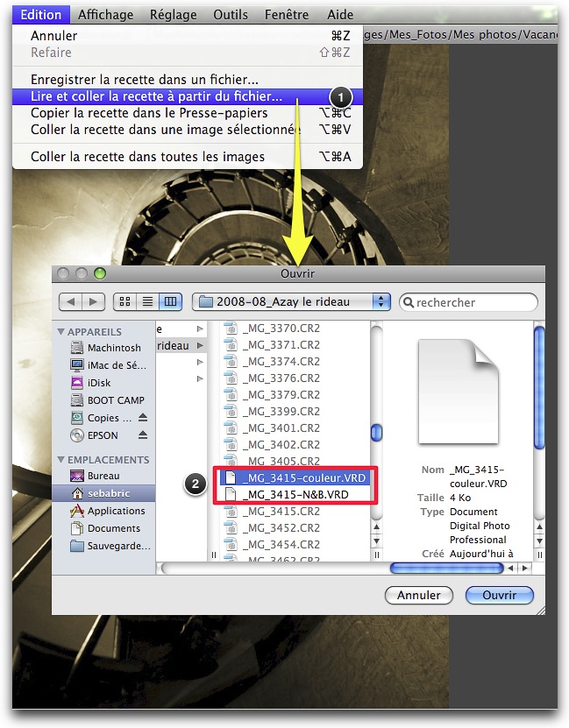Image resolution: width=569 pixels, height=728 pixels.
Task: Select iMac de Sé... in sidebar
Action: (x=104, y=365)
